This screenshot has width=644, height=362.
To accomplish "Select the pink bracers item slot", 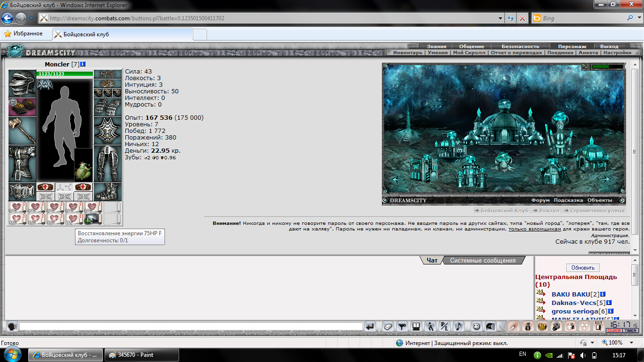I will [x=22, y=107].
